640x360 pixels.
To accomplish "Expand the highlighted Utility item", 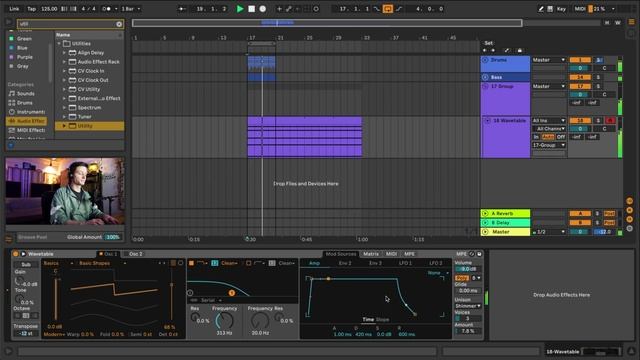I will [x=64, y=126].
